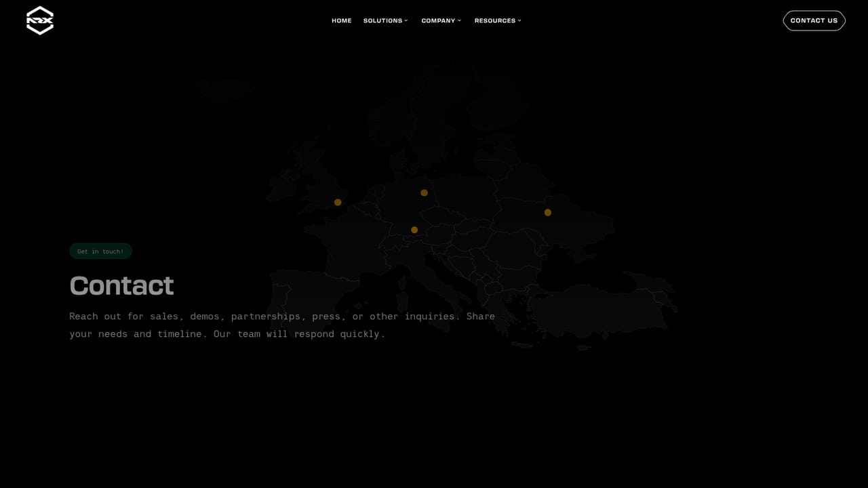Click the "Get in touch!" badge
868x488 pixels.
(100, 251)
